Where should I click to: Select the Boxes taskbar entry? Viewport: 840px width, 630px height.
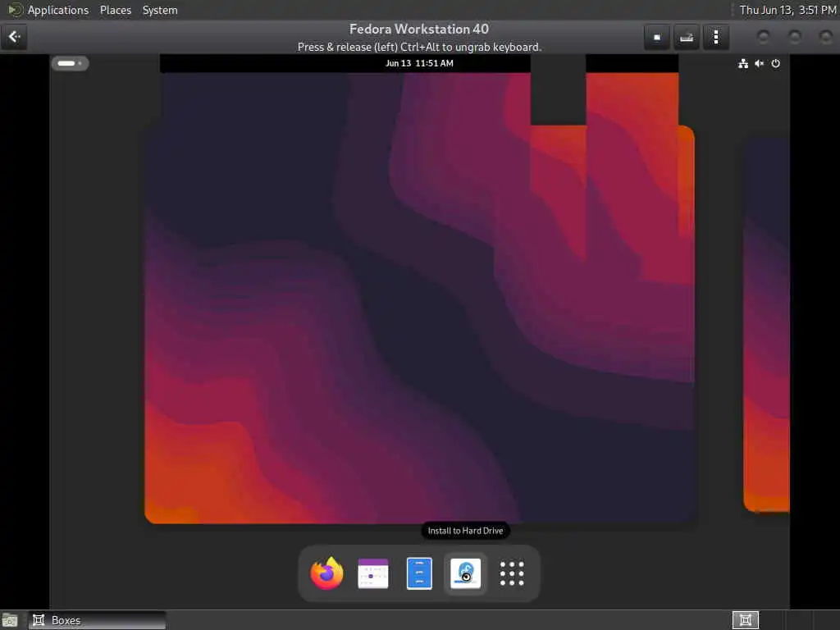[97, 620]
